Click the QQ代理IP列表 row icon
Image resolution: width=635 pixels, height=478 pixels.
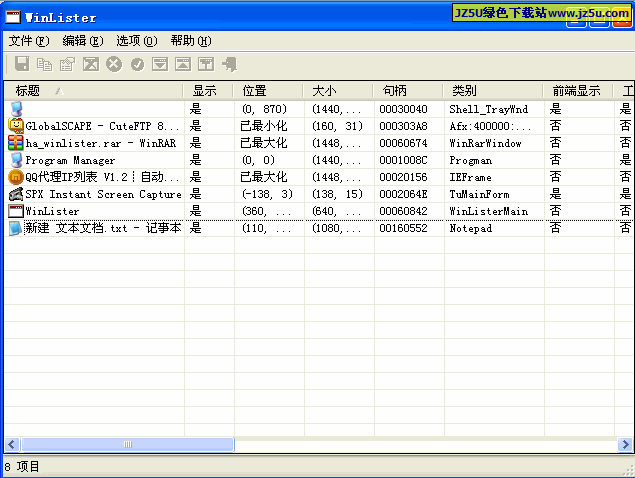tap(16, 177)
